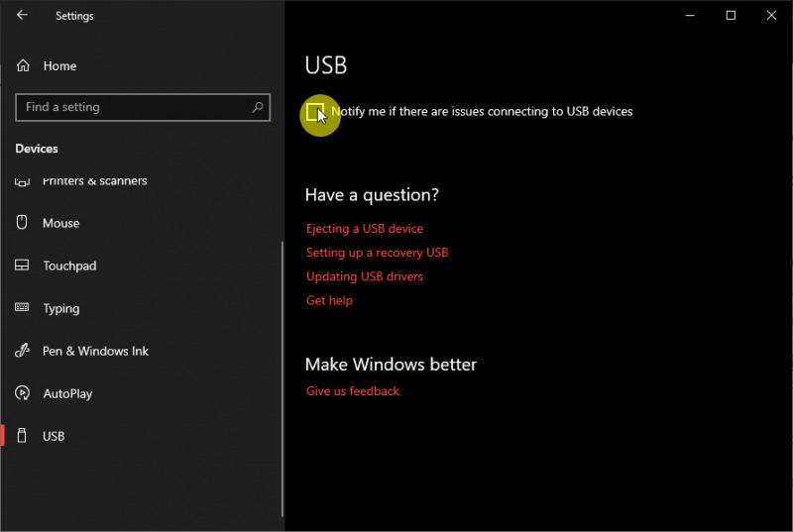793x532 pixels.
Task: Click the back arrow icon
Action: pos(22,16)
